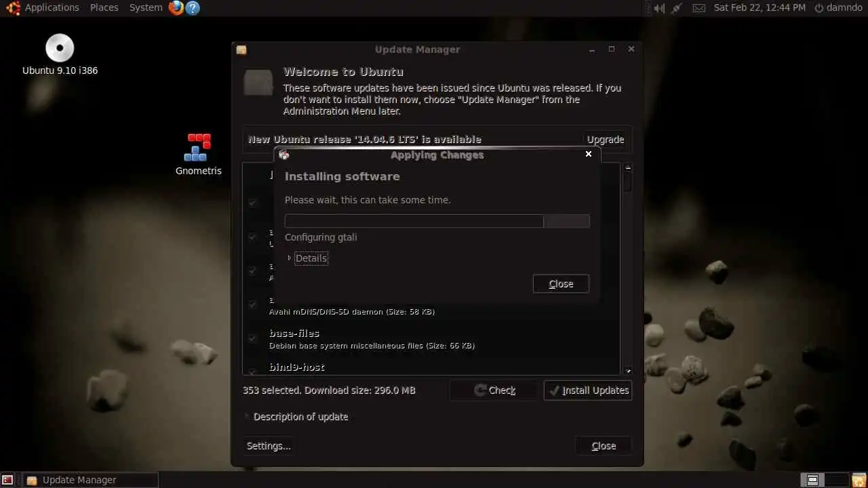Open the damndo user menu
Screen dimensions: 868x488
[x=844, y=7]
